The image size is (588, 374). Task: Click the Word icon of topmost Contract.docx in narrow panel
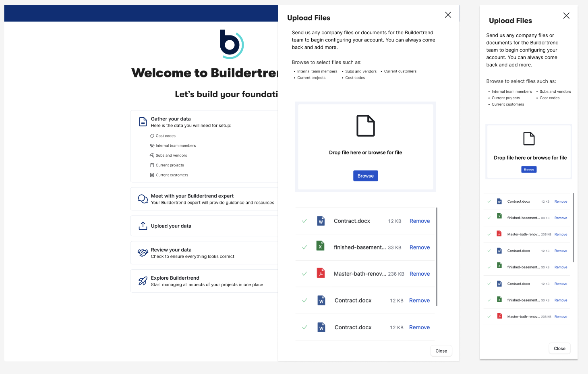click(x=499, y=201)
